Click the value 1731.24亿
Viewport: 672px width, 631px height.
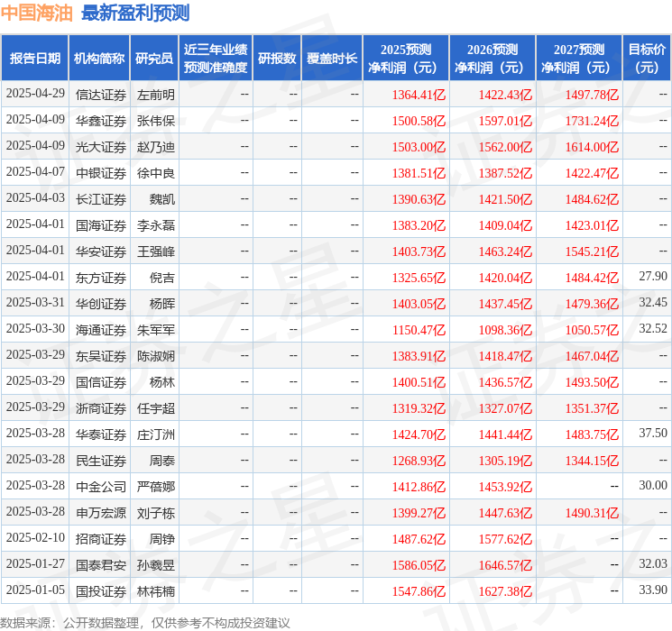[x=592, y=121]
